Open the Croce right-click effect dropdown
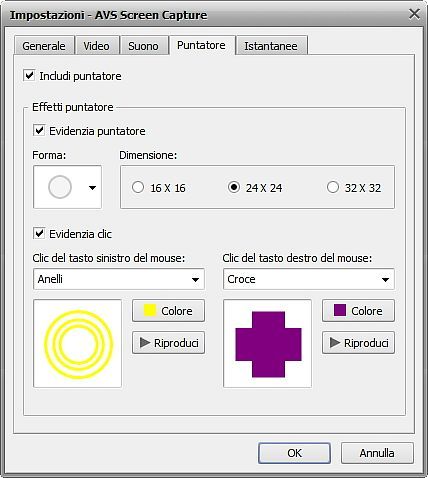 pos(309,279)
